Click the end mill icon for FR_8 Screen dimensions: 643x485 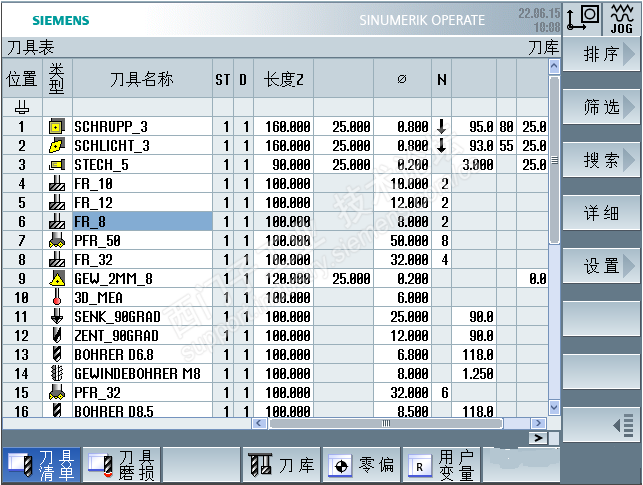coord(57,221)
